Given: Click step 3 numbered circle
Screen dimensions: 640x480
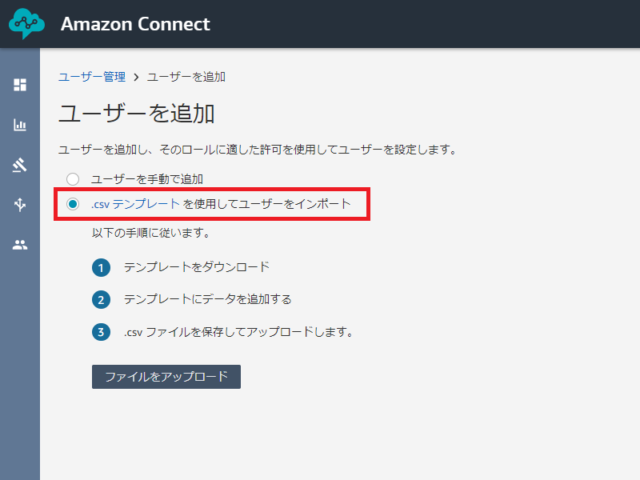Looking at the screenshot, I should pyautogui.click(x=101, y=332).
